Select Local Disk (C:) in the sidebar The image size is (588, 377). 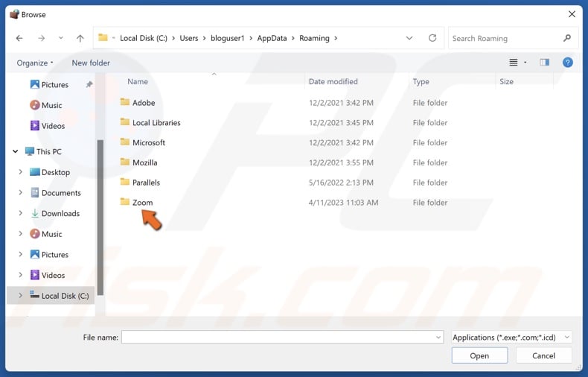click(x=65, y=296)
